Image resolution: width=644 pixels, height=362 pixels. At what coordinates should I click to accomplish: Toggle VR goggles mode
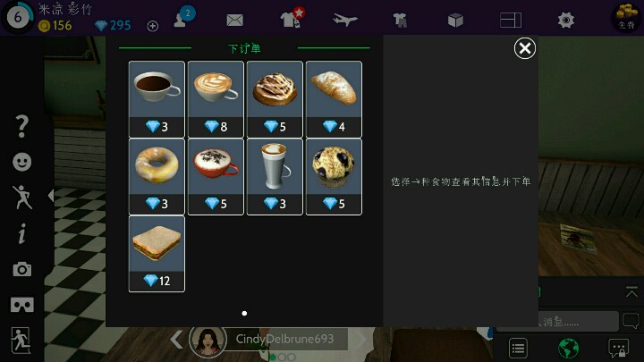coord(21,305)
